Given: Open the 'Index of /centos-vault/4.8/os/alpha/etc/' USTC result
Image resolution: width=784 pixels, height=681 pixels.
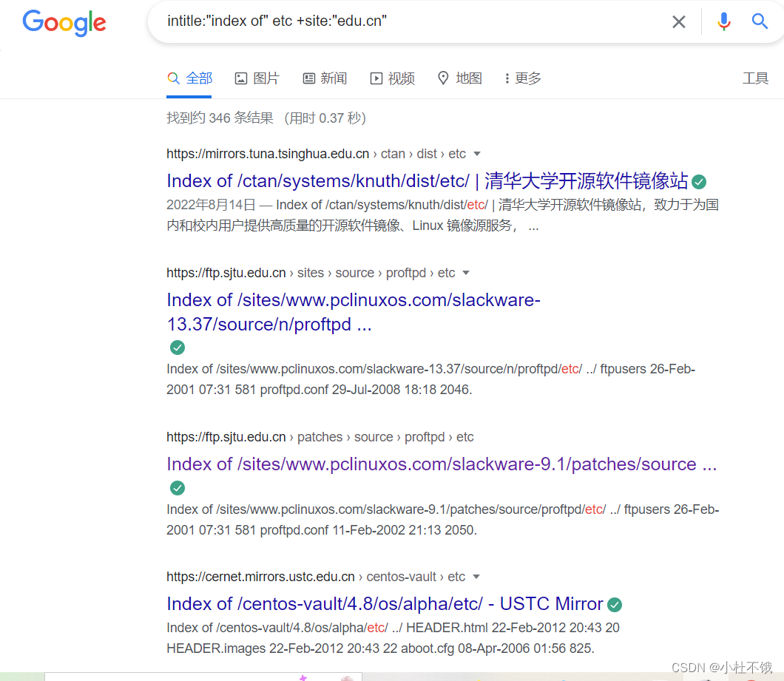Looking at the screenshot, I should pyautogui.click(x=385, y=604).
